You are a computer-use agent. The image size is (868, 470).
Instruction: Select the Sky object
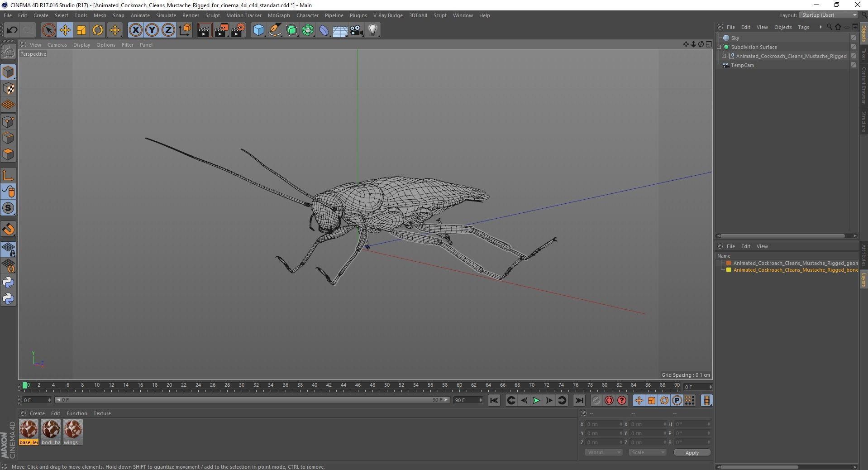(x=735, y=38)
